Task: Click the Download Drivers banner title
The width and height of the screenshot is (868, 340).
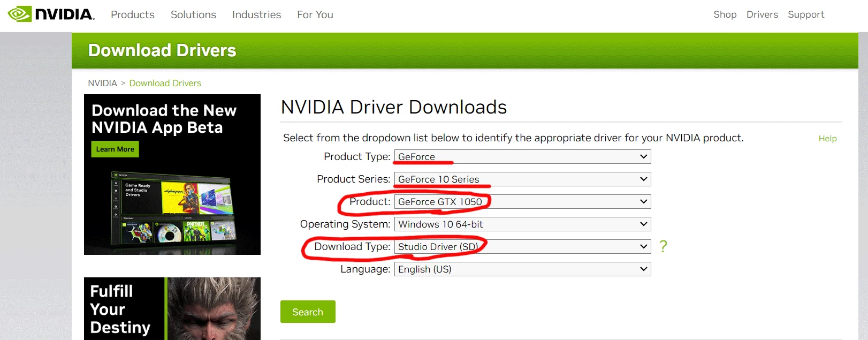Action: click(162, 50)
